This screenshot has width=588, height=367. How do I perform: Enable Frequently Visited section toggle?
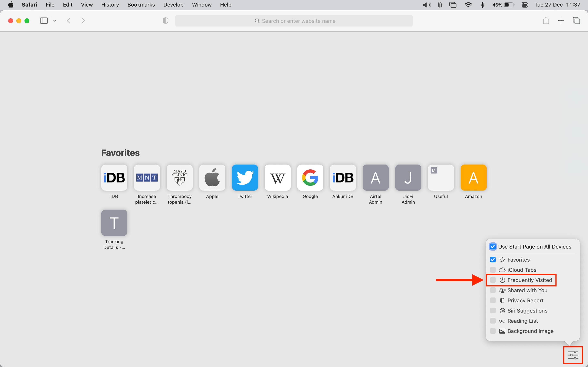coord(492,280)
